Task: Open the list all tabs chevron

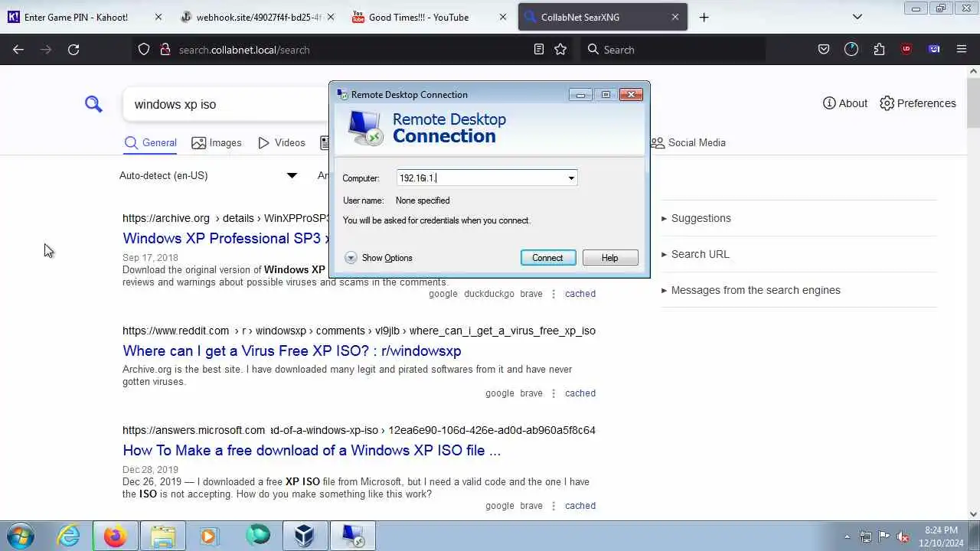Action: click(x=857, y=17)
